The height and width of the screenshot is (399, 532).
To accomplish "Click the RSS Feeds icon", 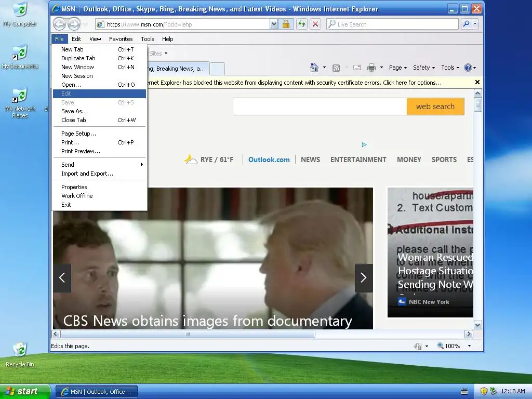I will pyautogui.click(x=336, y=68).
